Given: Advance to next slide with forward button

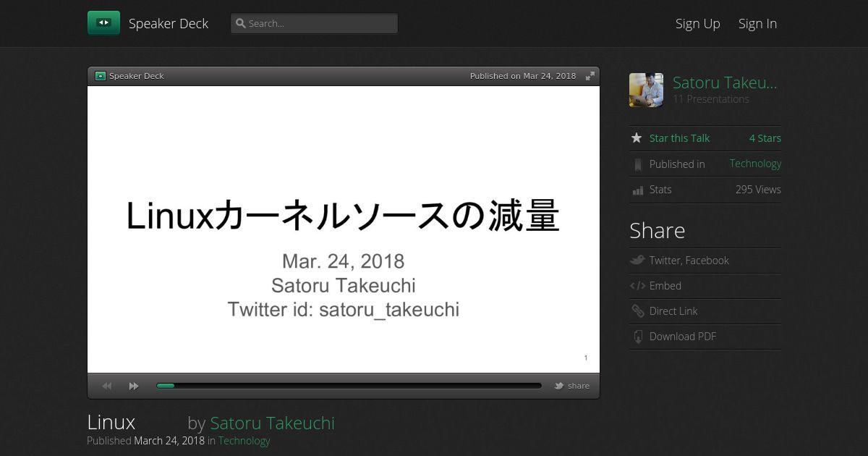Looking at the screenshot, I should (134, 386).
